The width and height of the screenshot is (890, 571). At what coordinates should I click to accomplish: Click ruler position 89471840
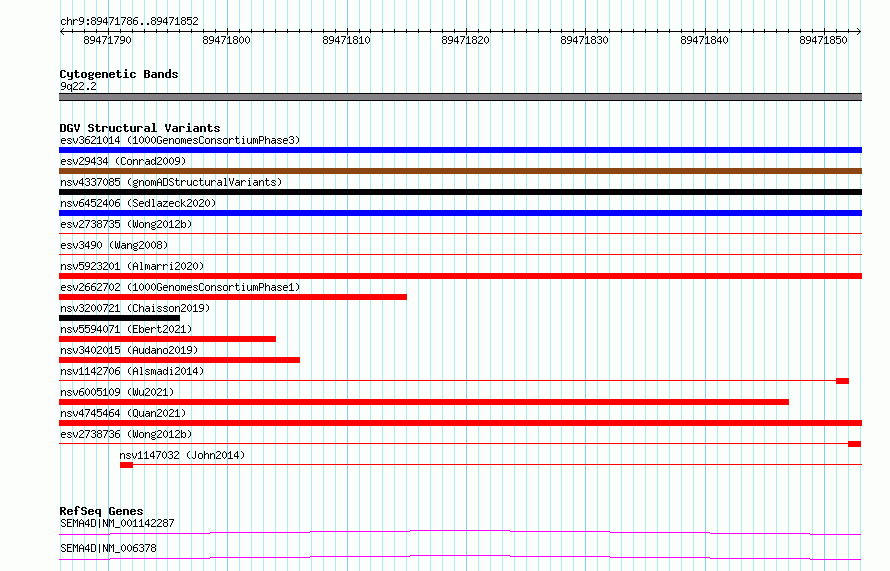pos(704,40)
